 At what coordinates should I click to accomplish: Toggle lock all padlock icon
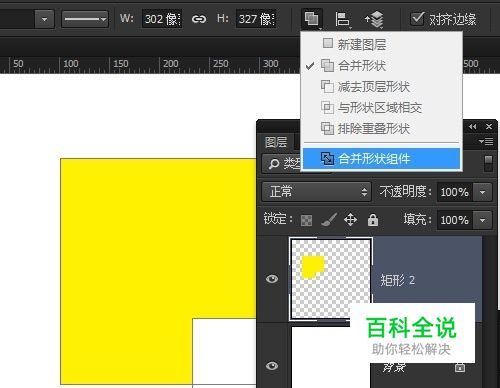tap(373, 220)
